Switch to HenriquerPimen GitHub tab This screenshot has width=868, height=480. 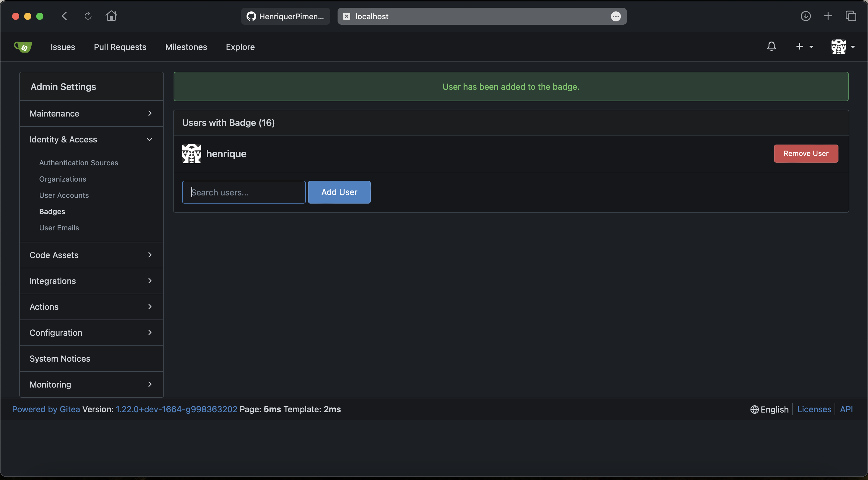285,16
